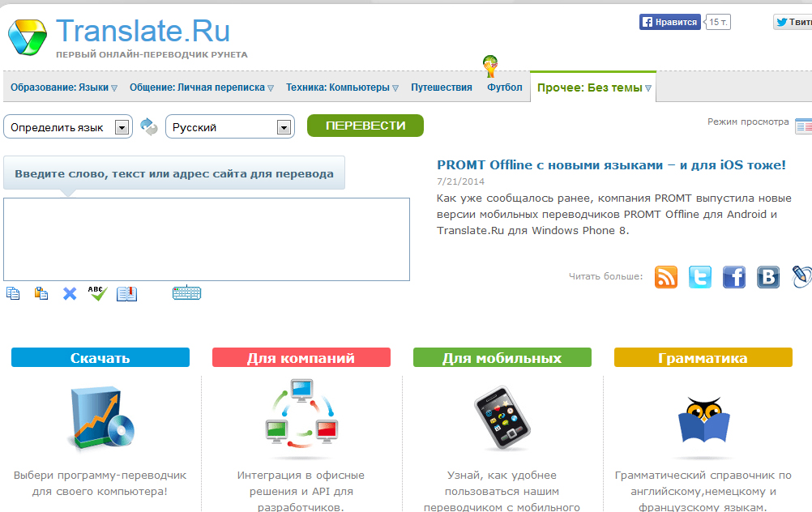
Task: Open the PROMT Offline news headline link
Action: click(x=611, y=164)
